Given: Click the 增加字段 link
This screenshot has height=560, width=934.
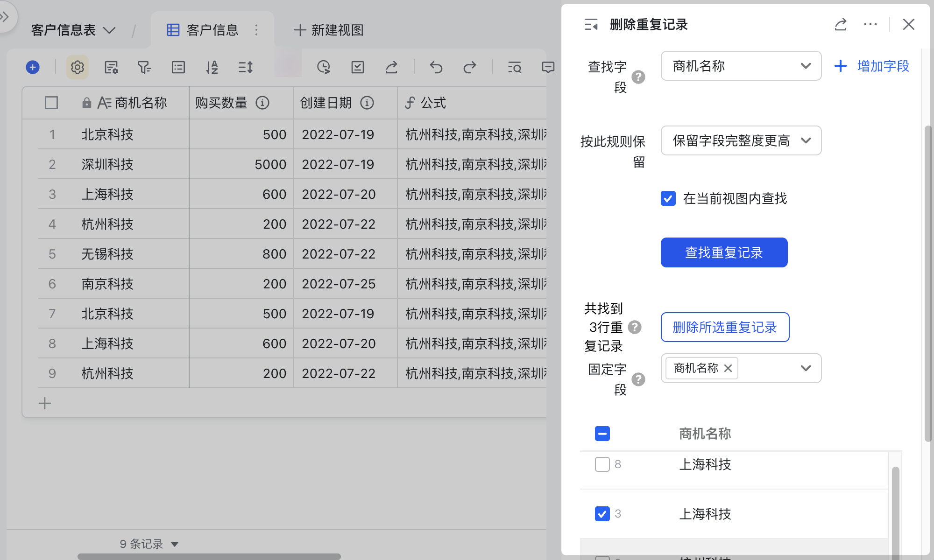Looking at the screenshot, I should (872, 66).
